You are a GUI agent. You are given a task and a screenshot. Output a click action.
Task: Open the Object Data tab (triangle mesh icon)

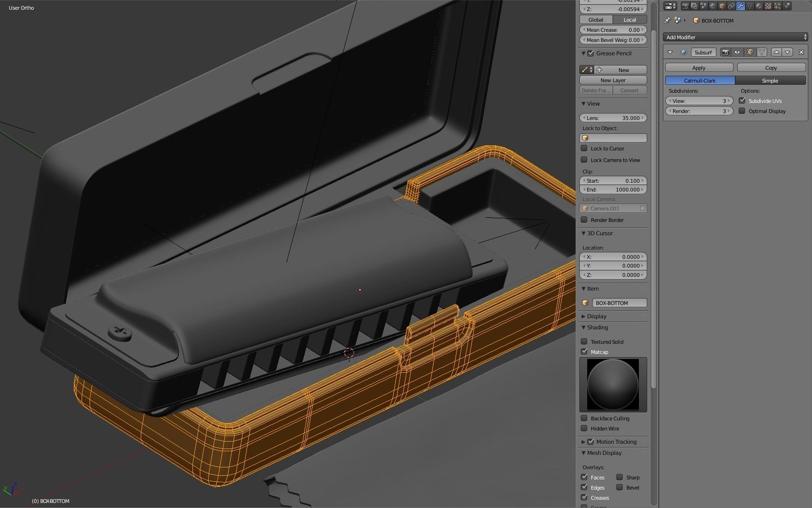pyautogui.click(x=750, y=6)
